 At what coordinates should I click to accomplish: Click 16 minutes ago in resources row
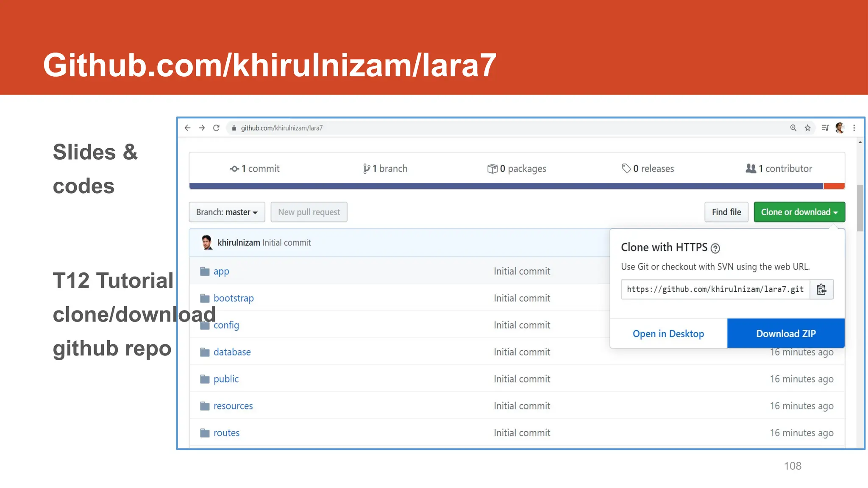(801, 406)
